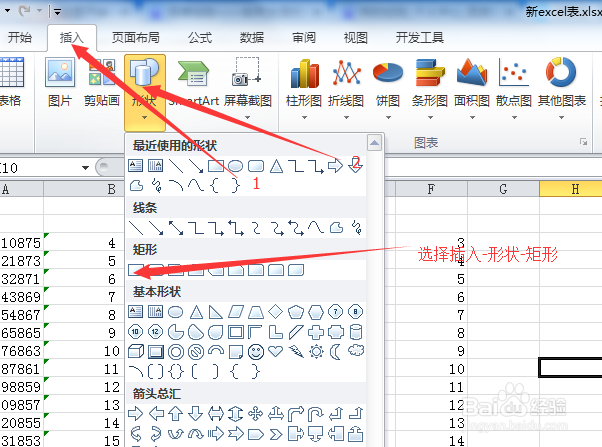Click cell containing 10875
The width and height of the screenshot is (602, 447).
tap(22, 243)
